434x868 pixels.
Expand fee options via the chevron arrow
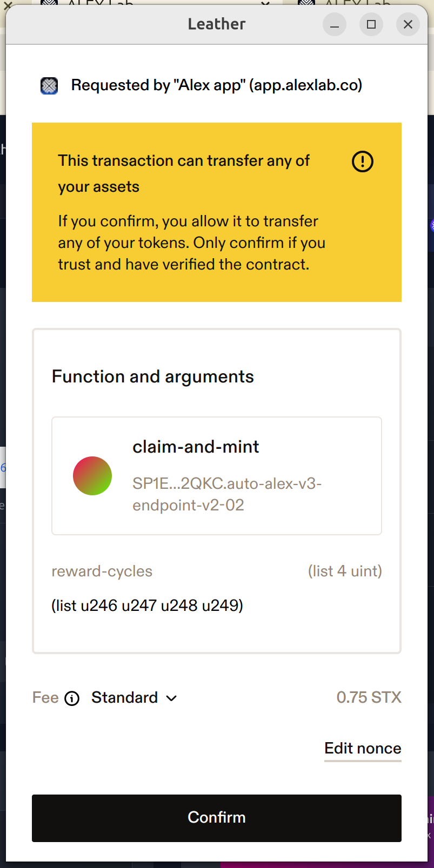point(172,698)
